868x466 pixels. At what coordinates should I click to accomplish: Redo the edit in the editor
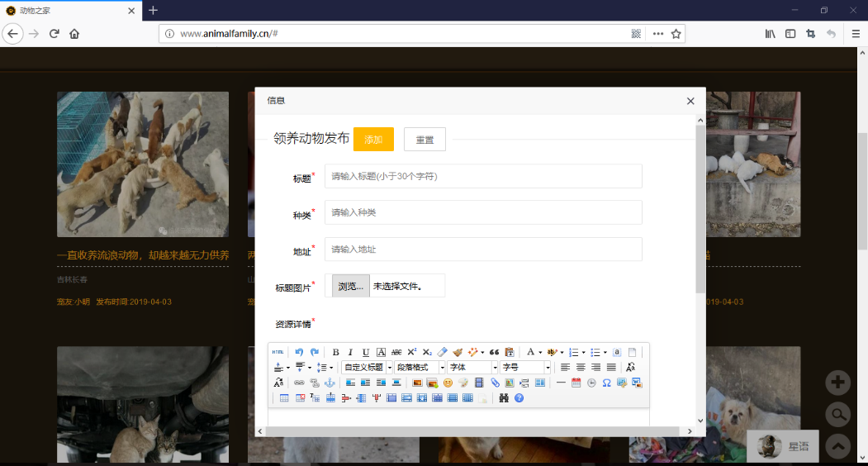(315, 352)
